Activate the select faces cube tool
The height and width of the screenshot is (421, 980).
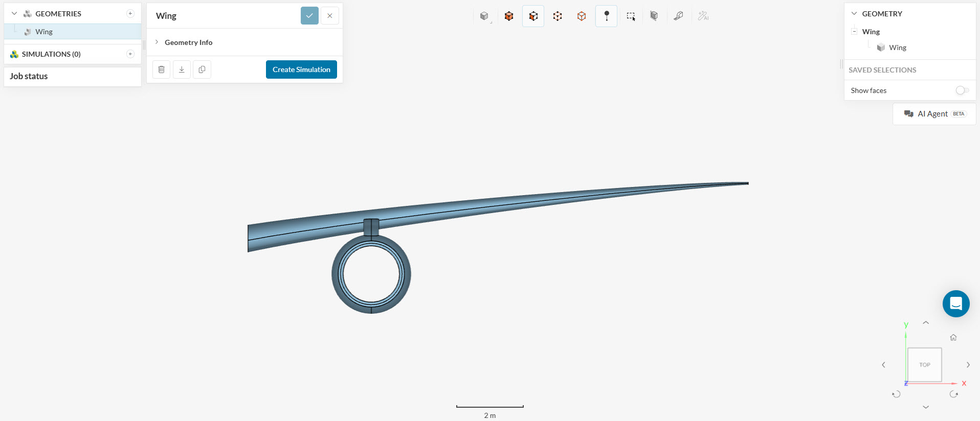533,16
